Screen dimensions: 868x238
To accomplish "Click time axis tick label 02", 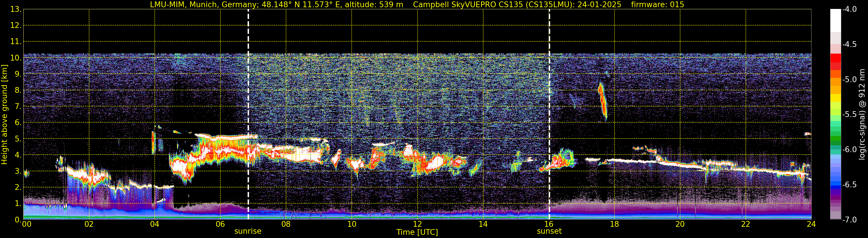I will [x=89, y=224].
